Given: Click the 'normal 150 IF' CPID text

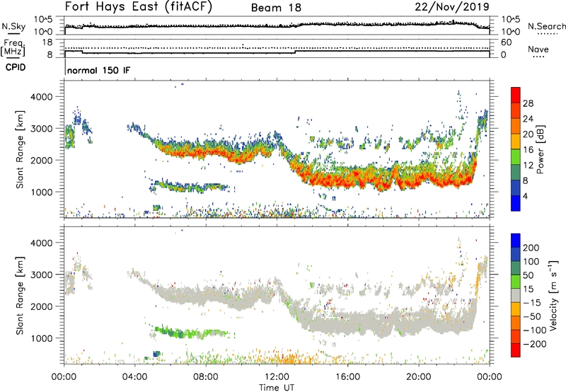Looking at the screenshot, I should point(98,70).
